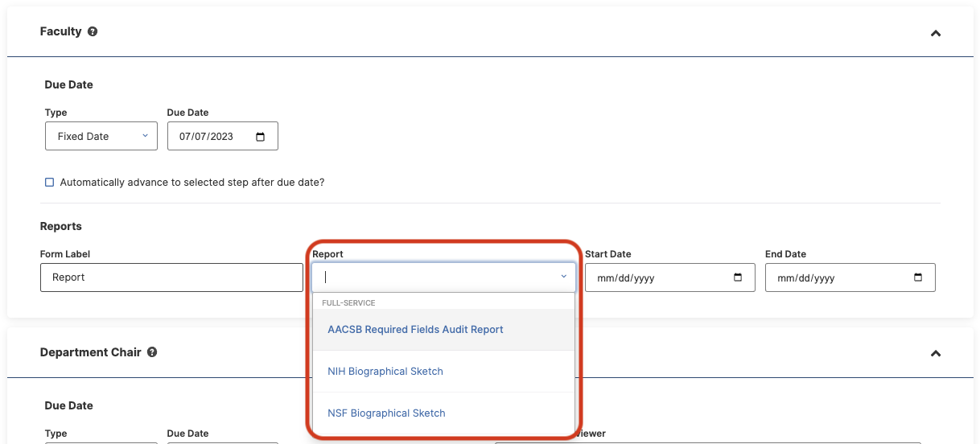
Task: Open calendar picker for Start Date
Action: pos(738,277)
